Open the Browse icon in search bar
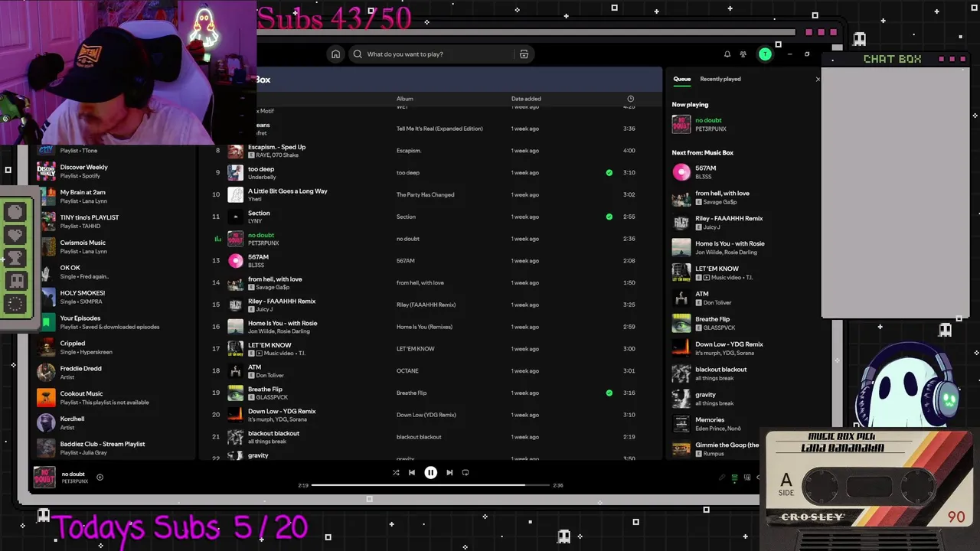Screen dimensions: 980x551 524,54
